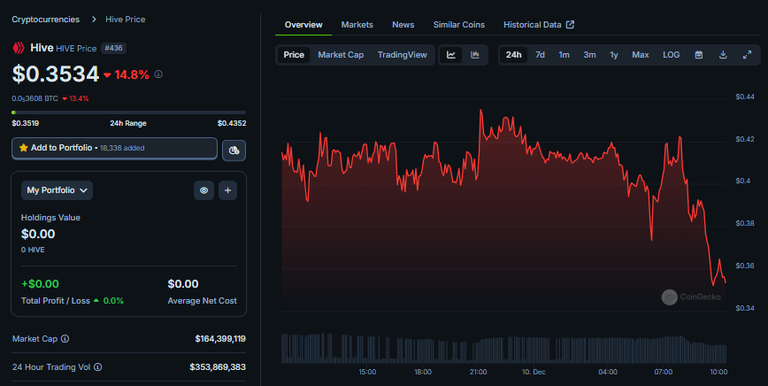The image size is (768, 386).
Task: Open the calendar date range picker
Action: tap(699, 55)
